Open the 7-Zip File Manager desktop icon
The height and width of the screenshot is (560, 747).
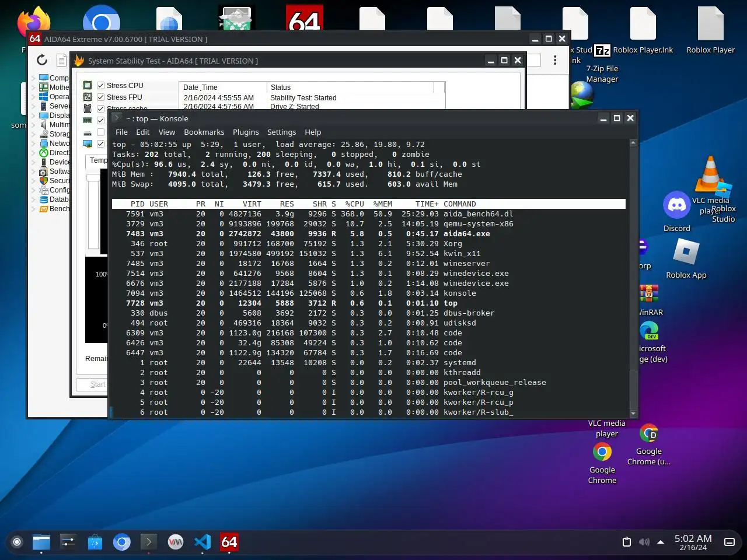pyautogui.click(x=602, y=51)
